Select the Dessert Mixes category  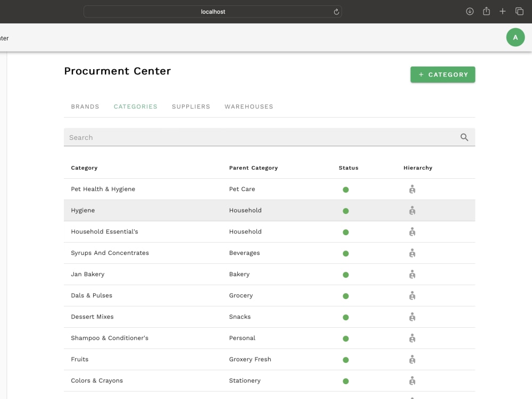(92, 317)
